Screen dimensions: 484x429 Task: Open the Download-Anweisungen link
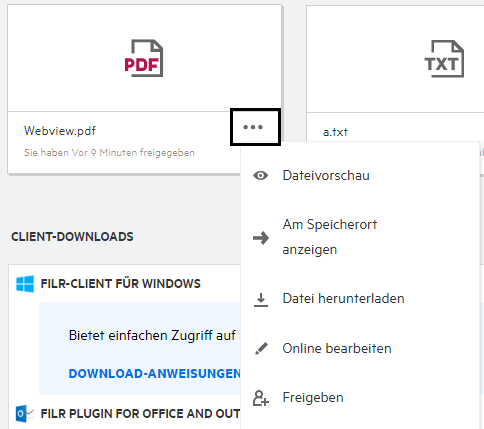point(154,374)
